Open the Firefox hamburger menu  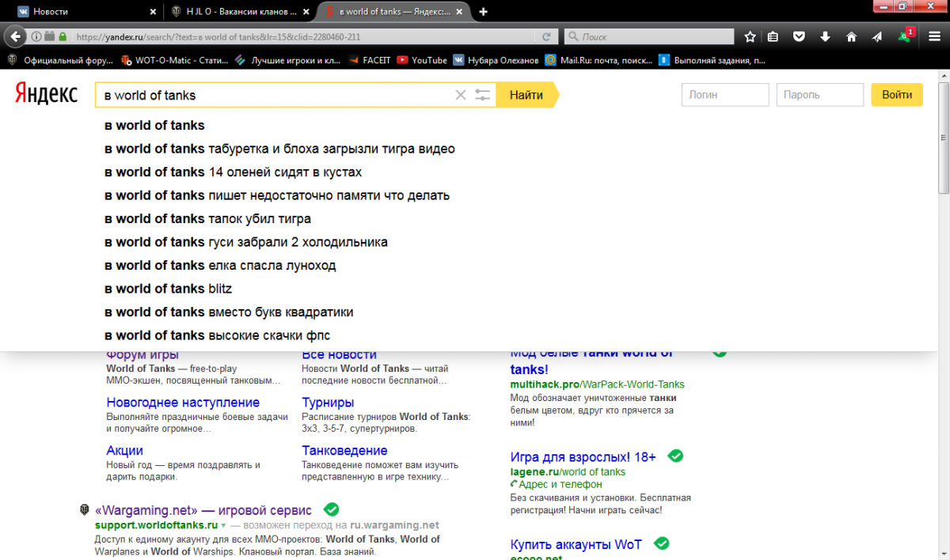click(x=934, y=36)
